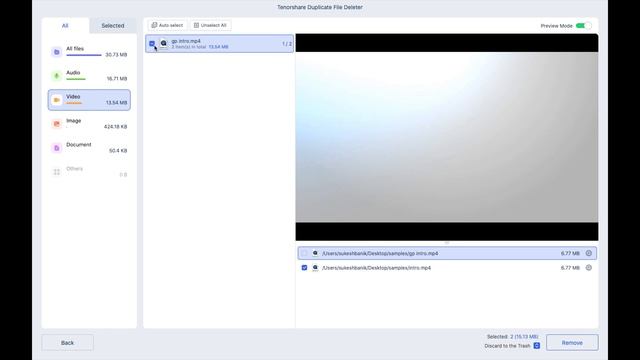The height and width of the screenshot is (360, 640).
Task: Click the gp intro.mp4 group file icon
Action: point(163,43)
